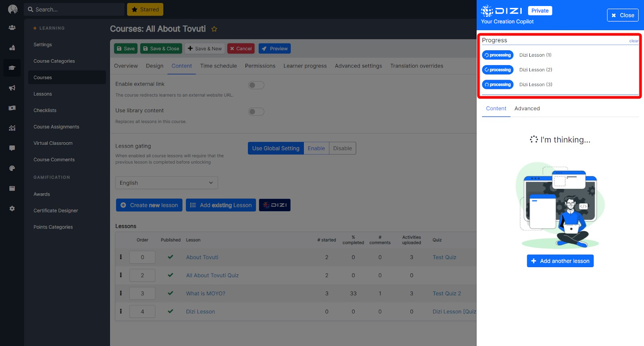Screen dimensions: 644x346
Task: Open the users group sidebar icon
Action: [12, 28]
